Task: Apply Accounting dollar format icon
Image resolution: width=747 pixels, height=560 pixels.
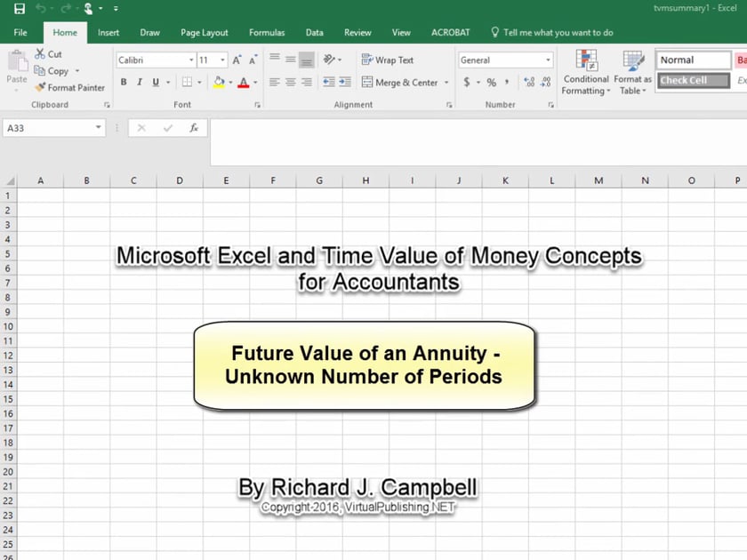Action: coord(467,82)
